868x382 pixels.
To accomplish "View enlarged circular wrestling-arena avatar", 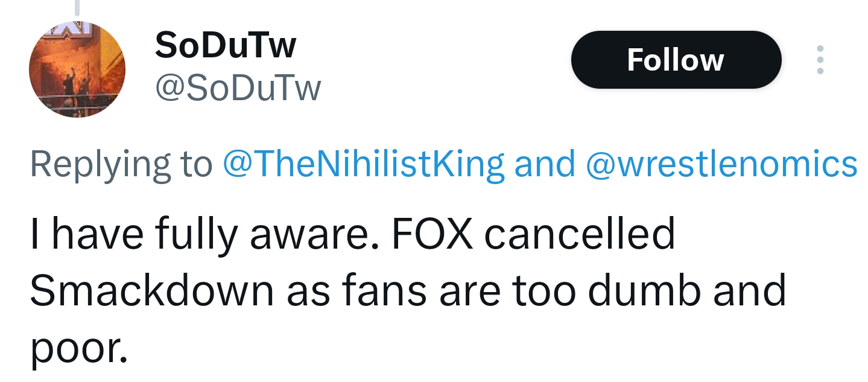I will [x=77, y=68].
